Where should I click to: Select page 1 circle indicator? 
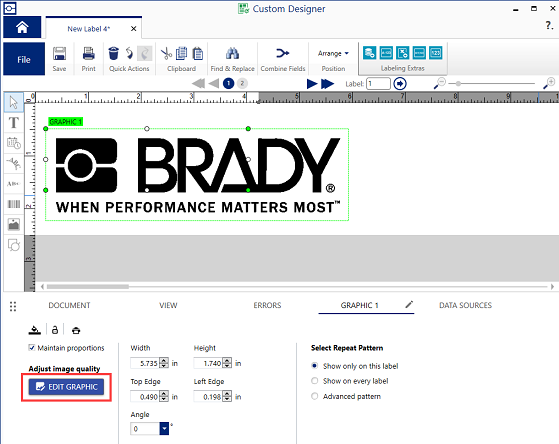pyautogui.click(x=228, y=83)
